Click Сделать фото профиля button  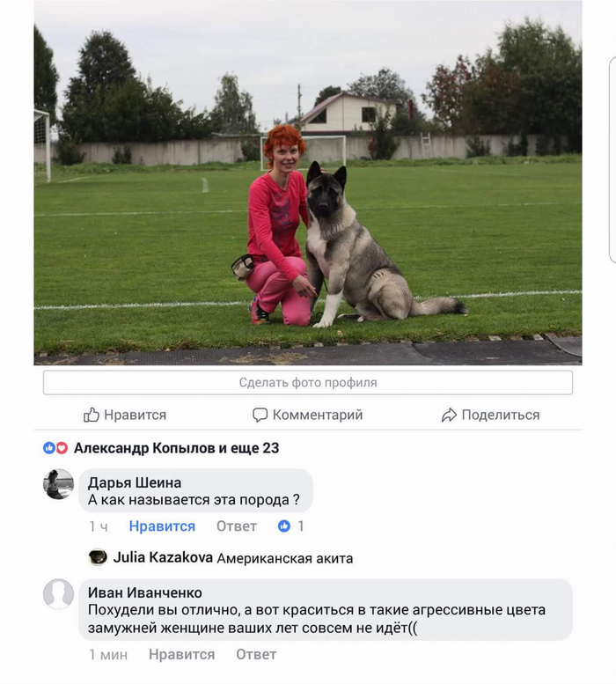pyautogui.click(x=308, y=383)
